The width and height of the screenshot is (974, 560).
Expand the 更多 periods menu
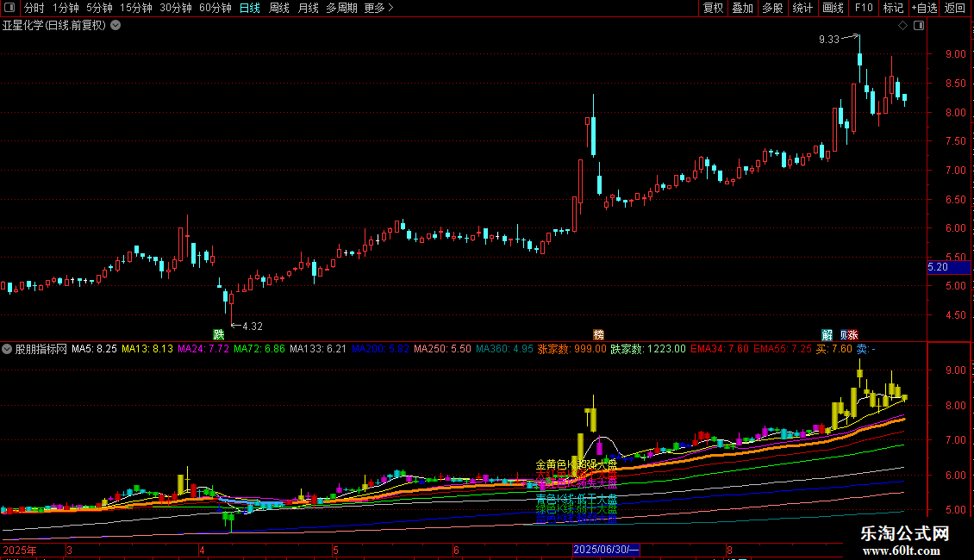pyautogui.click(x=378, y=8)
